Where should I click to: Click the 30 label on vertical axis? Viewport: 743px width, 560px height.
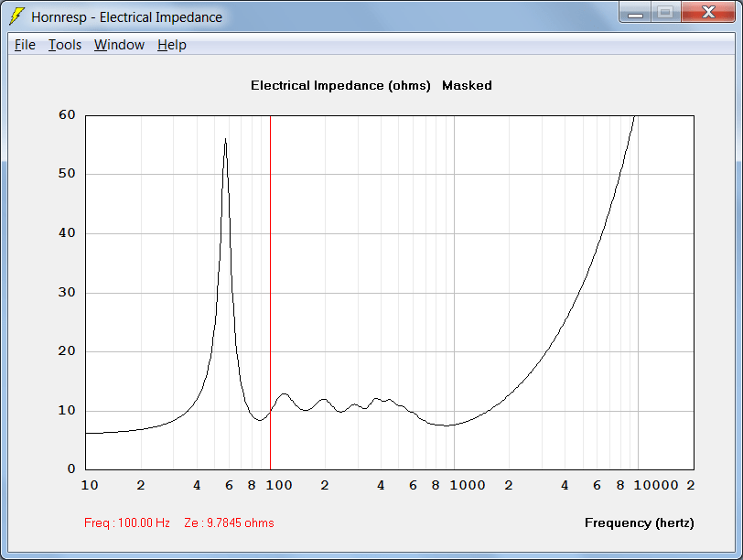point(67,292)
